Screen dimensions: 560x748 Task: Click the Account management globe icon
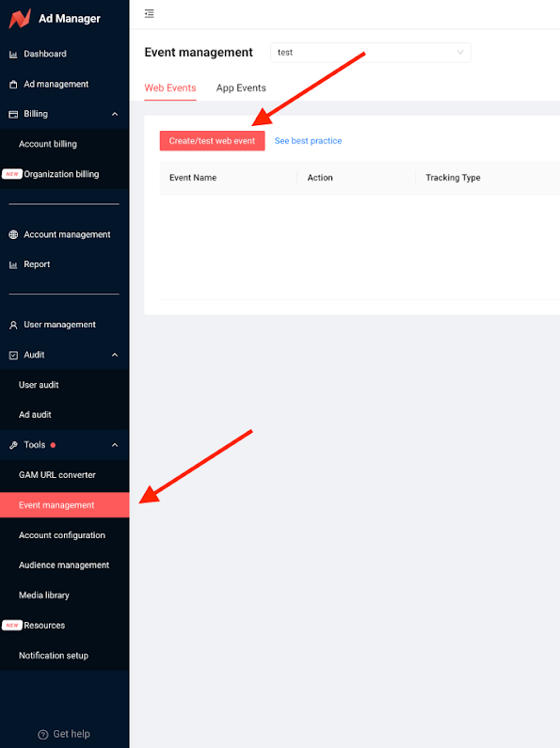tap(13, 234)
